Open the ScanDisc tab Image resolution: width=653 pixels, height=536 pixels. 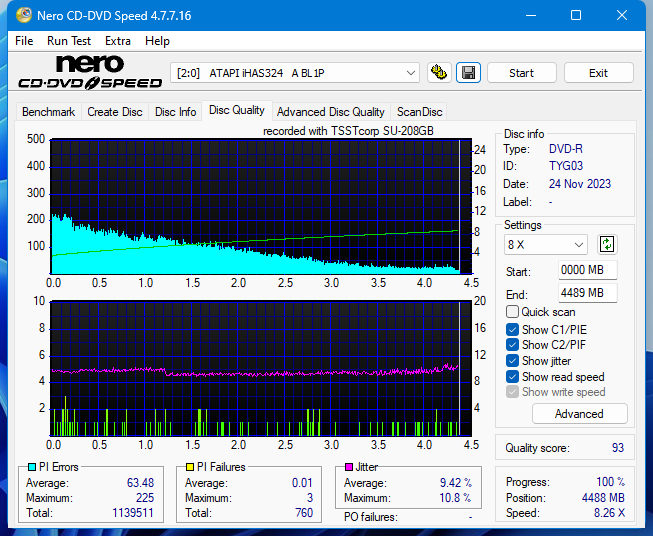(x=419, y=112)
